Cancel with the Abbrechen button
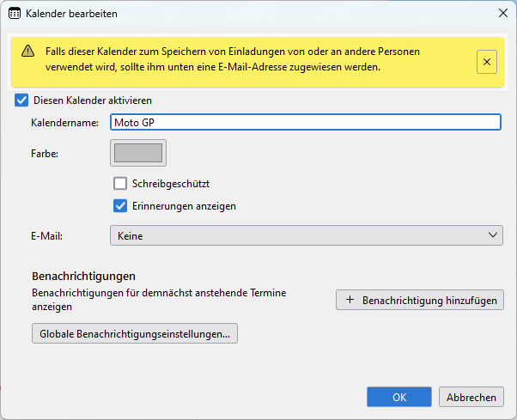The width and height of the screenshot is (517, 420). pos(471,397)
